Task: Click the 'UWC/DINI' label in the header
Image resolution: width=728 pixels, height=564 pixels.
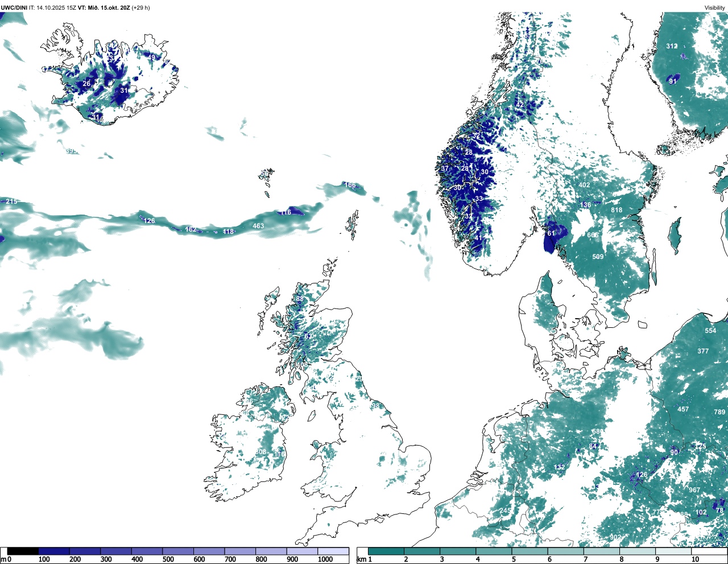Action: click(x=14, y=7)
